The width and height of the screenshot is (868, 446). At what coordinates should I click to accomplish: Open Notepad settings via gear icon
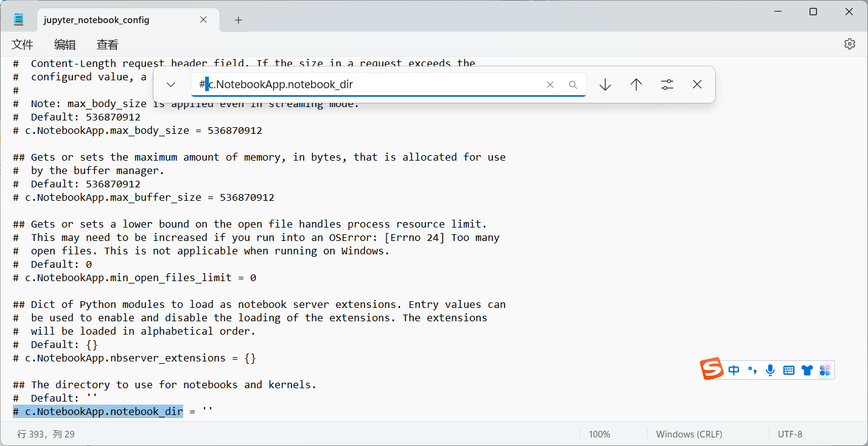(849, 43)
